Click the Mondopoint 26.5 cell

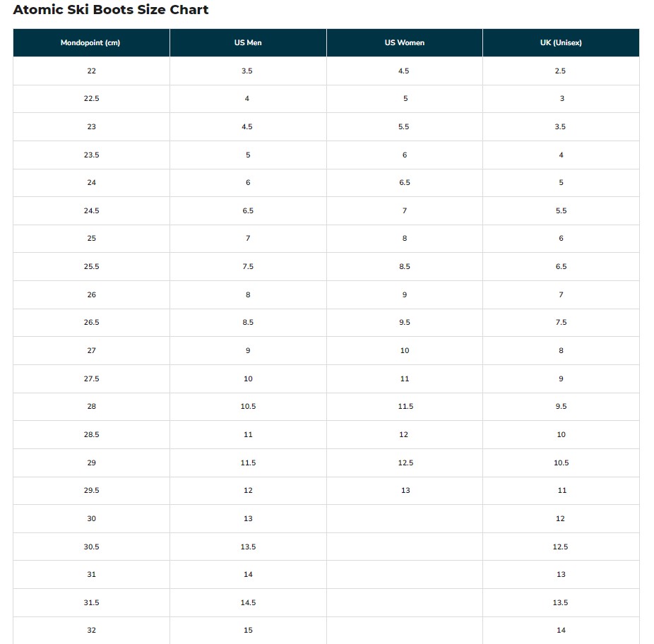coord(91,323)
